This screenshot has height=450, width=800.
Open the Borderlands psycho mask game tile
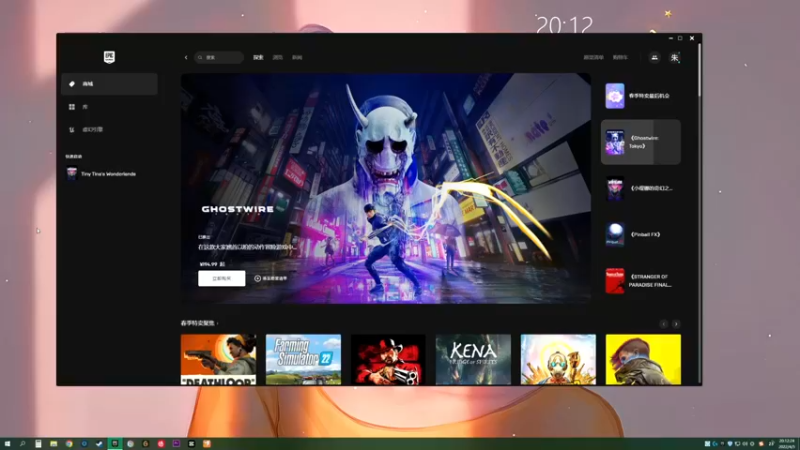[558, 360]
